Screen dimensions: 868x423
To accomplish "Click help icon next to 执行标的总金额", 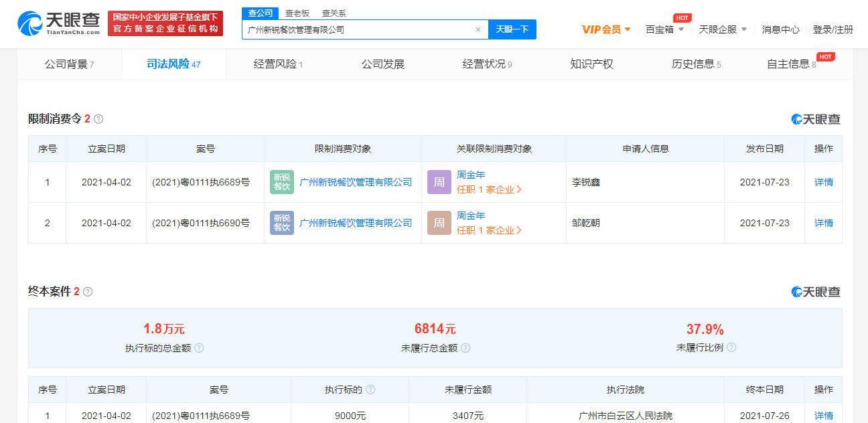I will pos(199,348).
